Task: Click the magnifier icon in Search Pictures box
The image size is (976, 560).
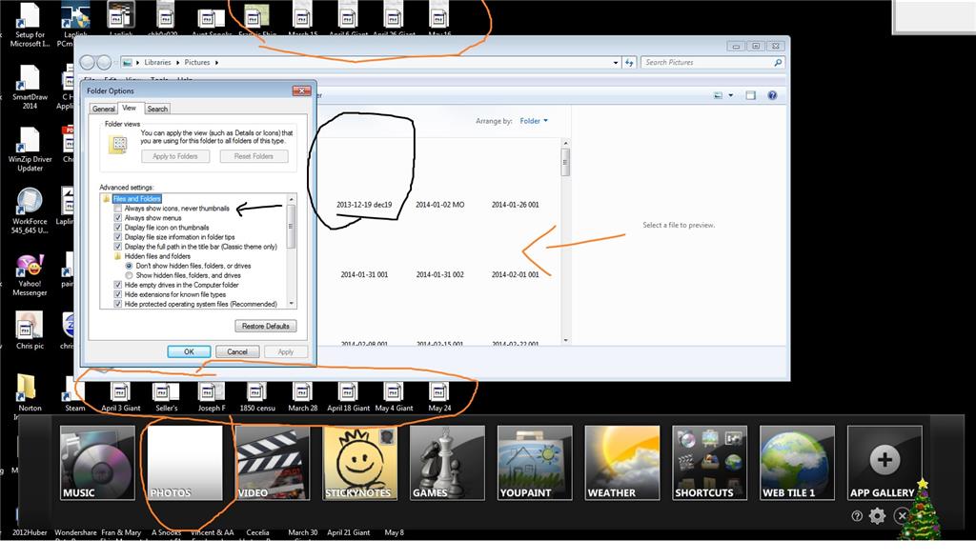Action: pos(778,62)
